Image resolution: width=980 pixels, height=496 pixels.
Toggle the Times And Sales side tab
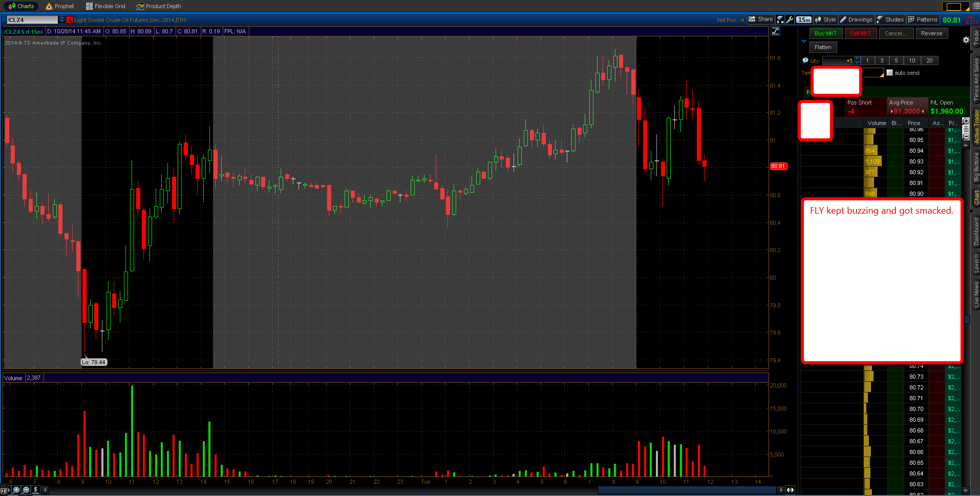(x=976, y=78)
